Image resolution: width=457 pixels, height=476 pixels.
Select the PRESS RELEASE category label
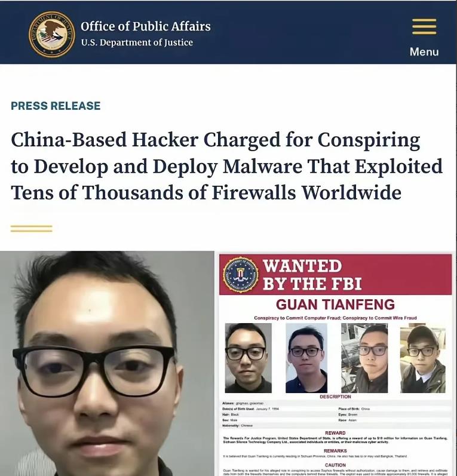(x=56, y=106)
